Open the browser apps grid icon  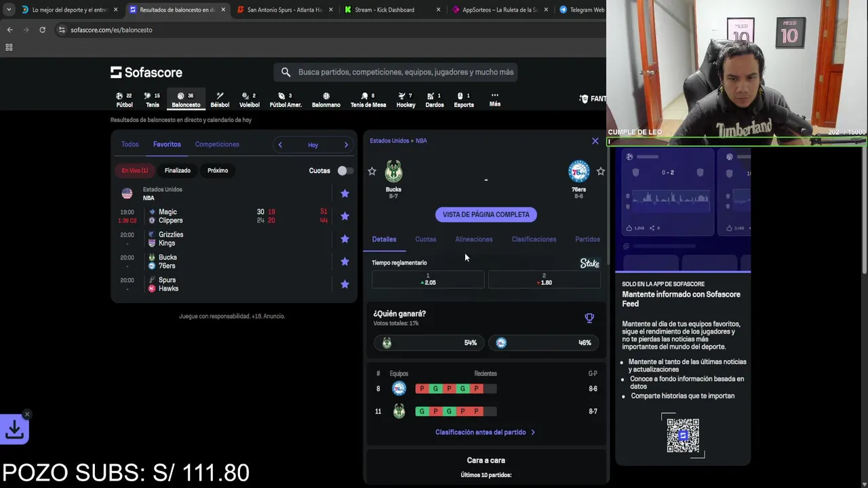(x=9, y=47)
